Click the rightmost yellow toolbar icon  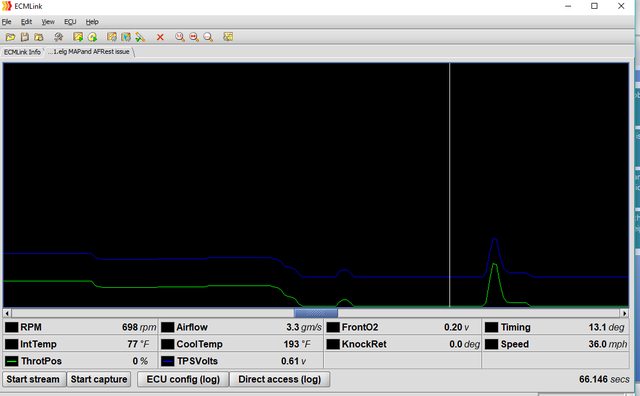[x=228, y=37]
